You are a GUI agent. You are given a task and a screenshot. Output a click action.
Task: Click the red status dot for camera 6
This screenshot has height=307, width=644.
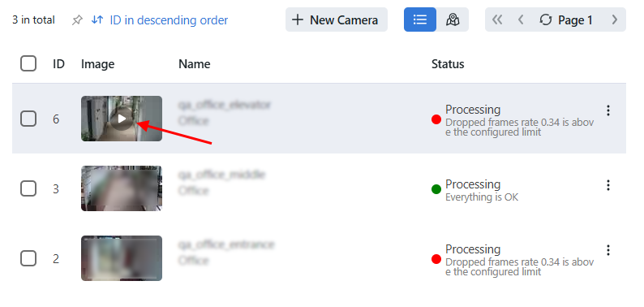pos(436,119)
